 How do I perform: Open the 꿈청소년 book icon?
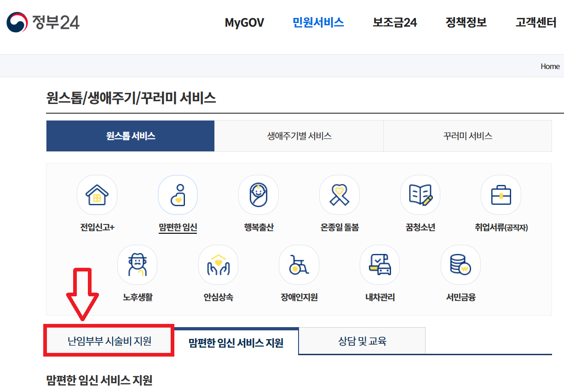(420, 195)
